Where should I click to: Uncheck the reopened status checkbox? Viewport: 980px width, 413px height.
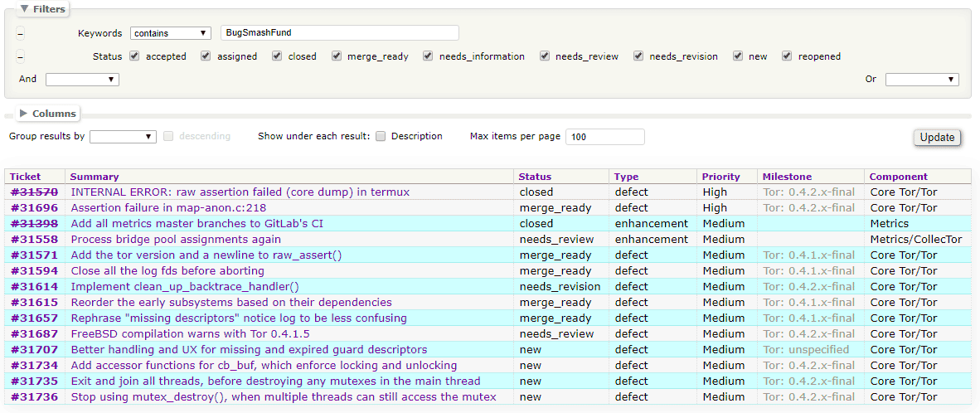[787, 56]
